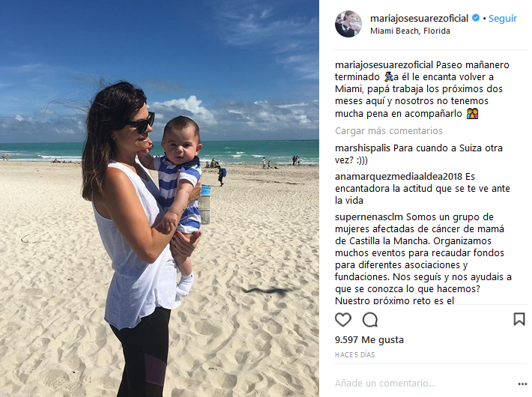
Task: Open the mariajosesuarezoficial profile picture
Action: tap(348, 24)
